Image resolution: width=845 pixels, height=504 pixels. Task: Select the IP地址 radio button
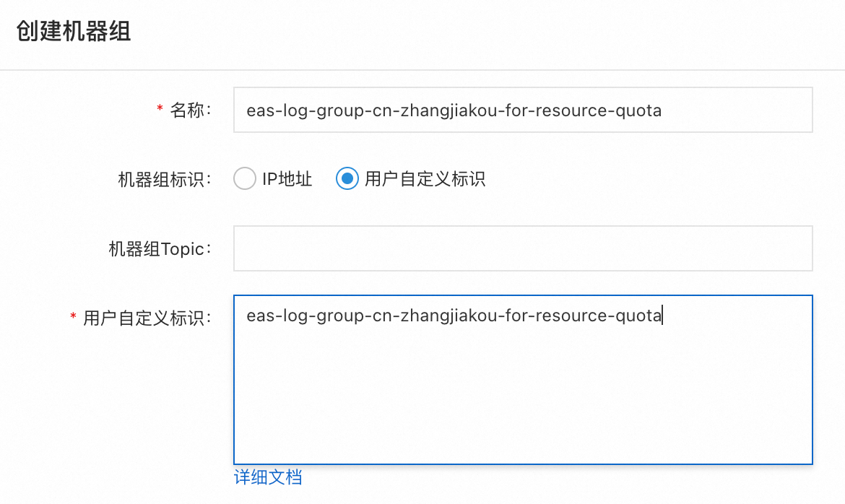(245, 178)
